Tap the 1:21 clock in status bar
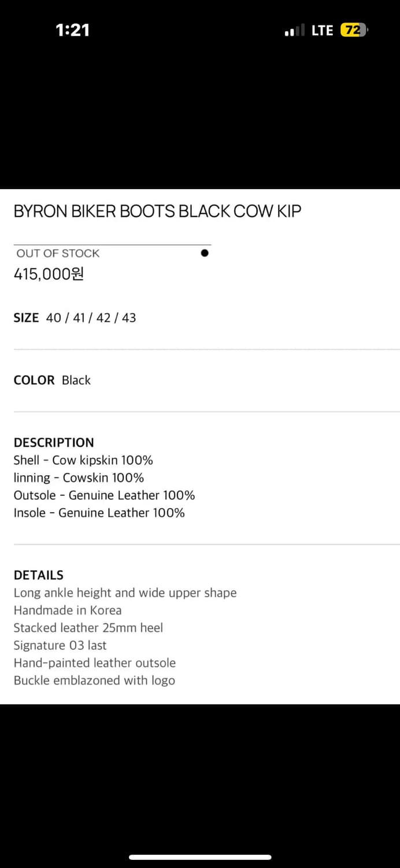The width and height of the screenshot is (400, 868). 73,30
